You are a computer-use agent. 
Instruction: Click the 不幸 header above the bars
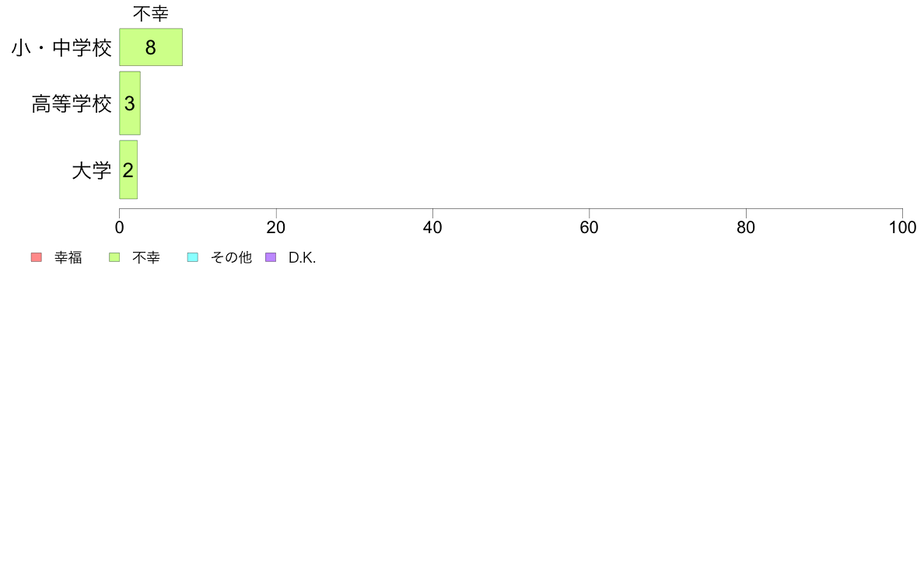point(151,13)
